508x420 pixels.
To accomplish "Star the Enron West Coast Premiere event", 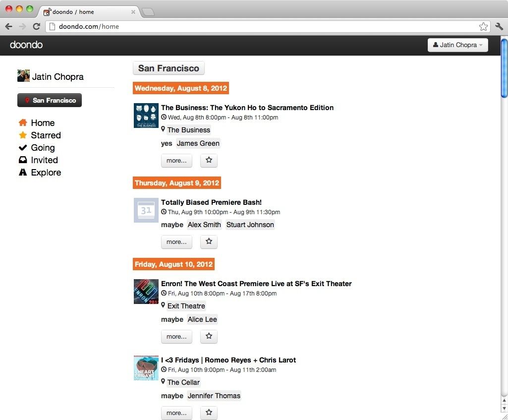I will point(209,336).
